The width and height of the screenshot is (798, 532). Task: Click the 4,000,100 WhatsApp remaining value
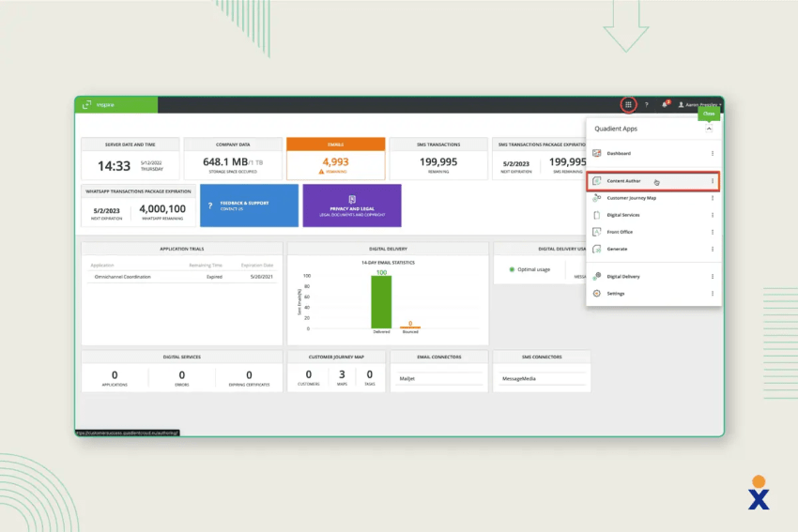[x=162, y=209]
